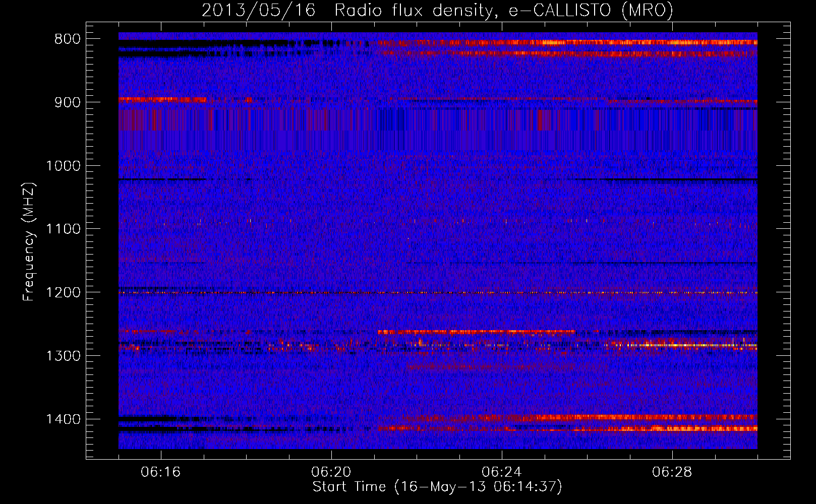The width and height of the screenshot is (816, 504).
Task: Click the 'Start Time (16-May-13 06:14:37)' label
Action: pos(437,487)
